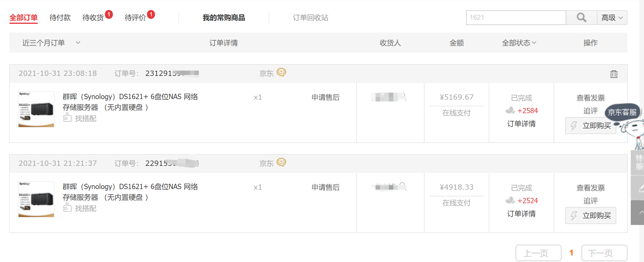This screenshot has height=262, width=644.
Task: Open 订单详情 for ¥4918.33 order
Action: [x=521, y=214]
